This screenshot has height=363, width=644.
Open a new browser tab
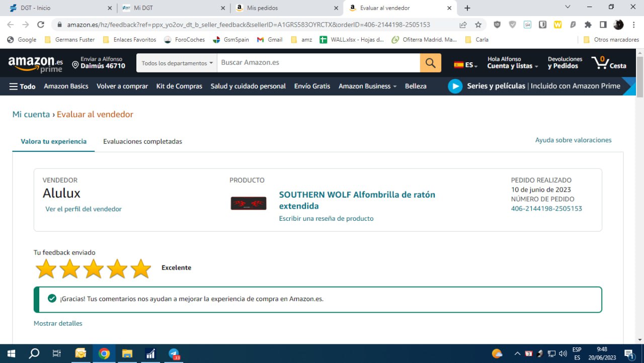(x=467, y=8)
